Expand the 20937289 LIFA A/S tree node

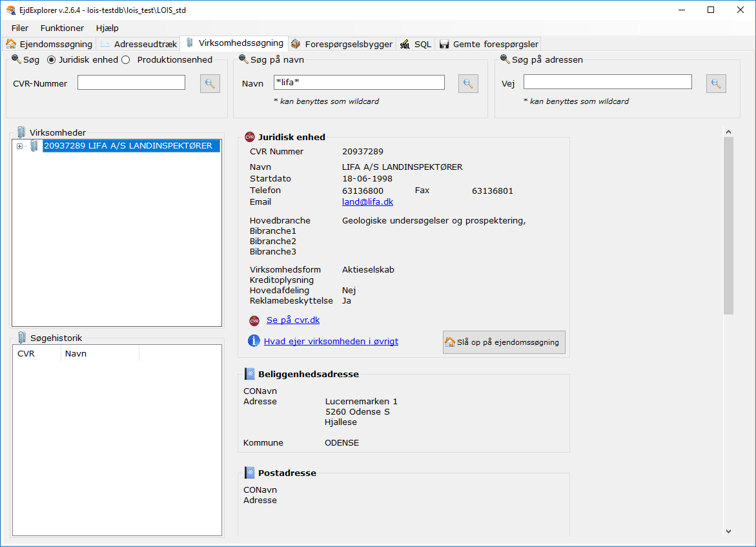tap(19, 147)
